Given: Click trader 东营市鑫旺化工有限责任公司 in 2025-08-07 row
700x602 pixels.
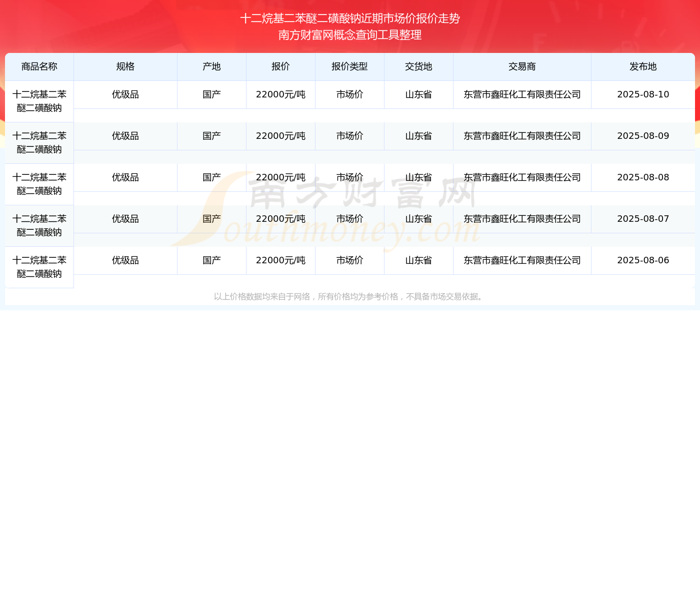Looking at the screenshot, I should click(522, 219).
